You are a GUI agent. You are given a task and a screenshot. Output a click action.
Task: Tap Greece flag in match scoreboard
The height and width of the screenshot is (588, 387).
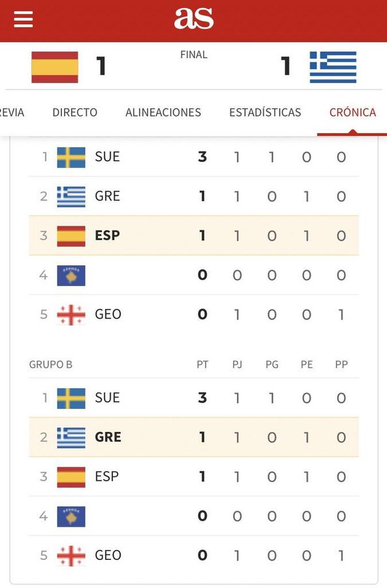tap(333, 67)
